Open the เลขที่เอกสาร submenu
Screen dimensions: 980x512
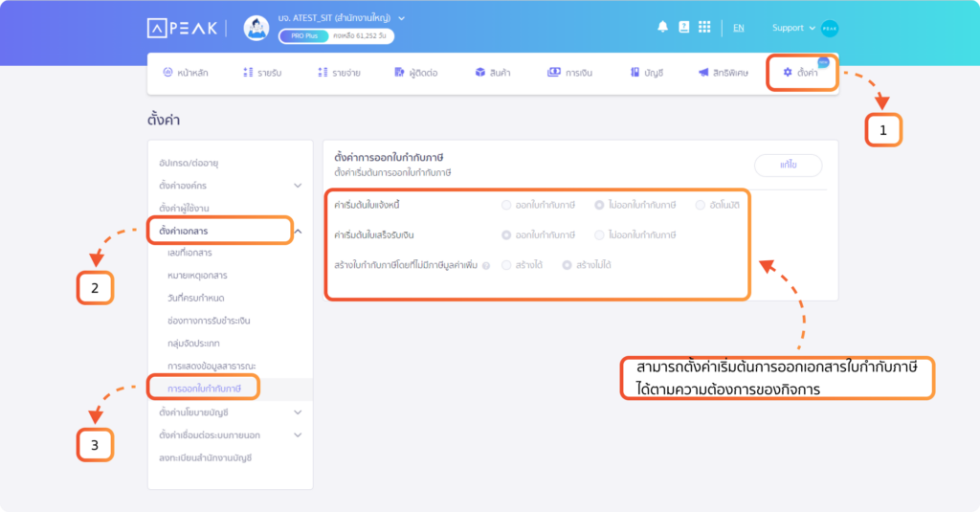point(189,254)
